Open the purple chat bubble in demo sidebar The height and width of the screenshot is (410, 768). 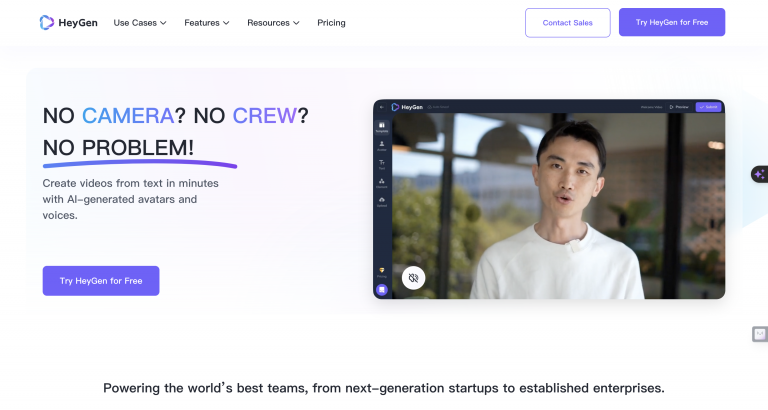pyautogui.click(x=382, y=290)
